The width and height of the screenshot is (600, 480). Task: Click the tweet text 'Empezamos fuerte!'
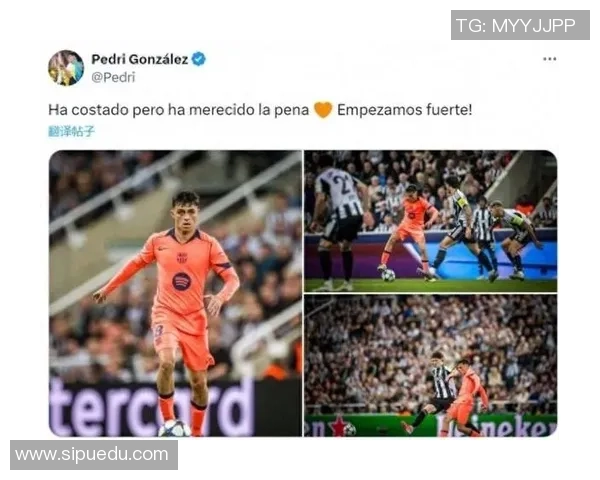click(404, 110)
